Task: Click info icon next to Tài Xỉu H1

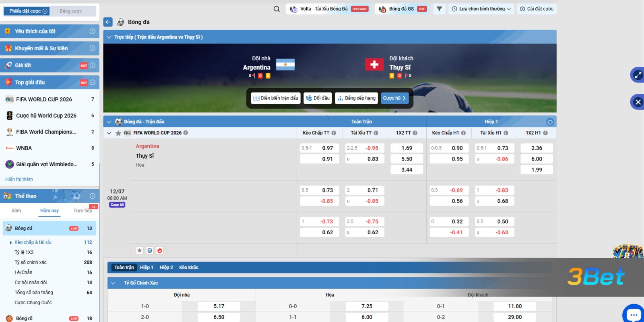Action: tap(506, 133)
